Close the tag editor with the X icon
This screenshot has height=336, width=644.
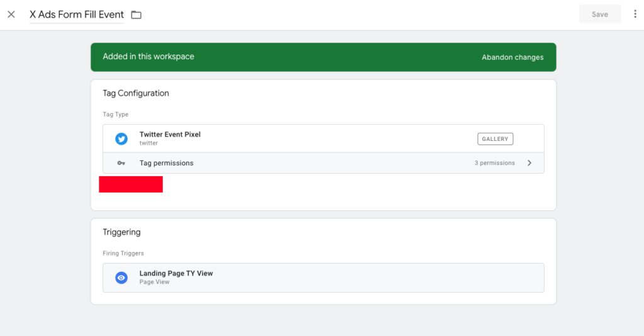tap(11, 14)
